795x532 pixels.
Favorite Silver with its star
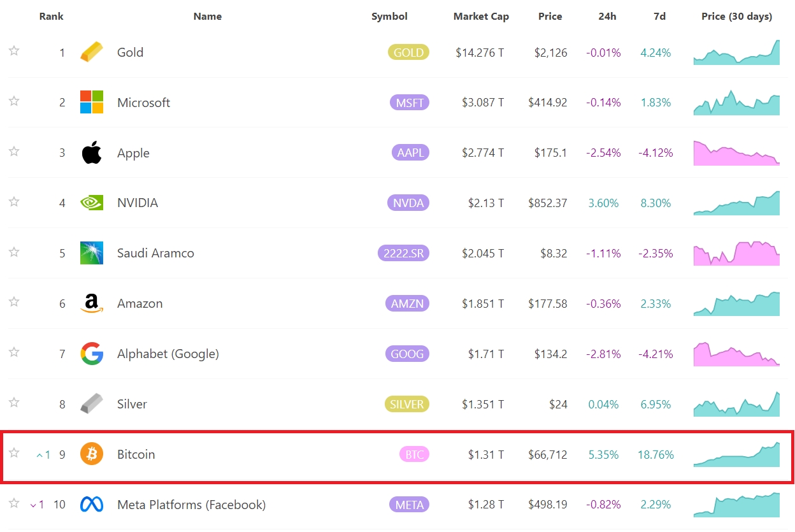point(14,403)
